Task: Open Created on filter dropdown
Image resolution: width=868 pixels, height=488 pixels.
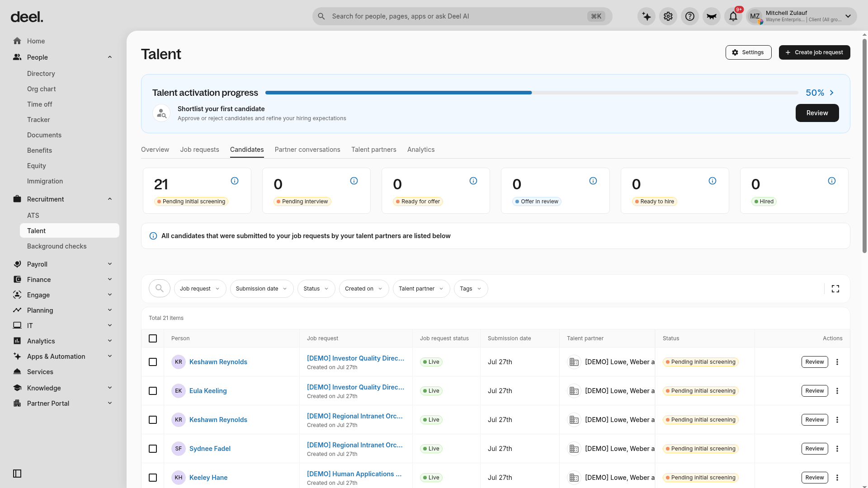Action: point(364,289)
